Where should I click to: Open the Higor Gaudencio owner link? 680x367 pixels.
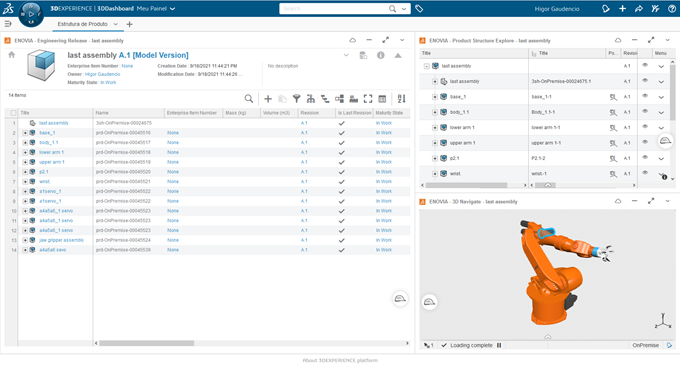point(102,74)
